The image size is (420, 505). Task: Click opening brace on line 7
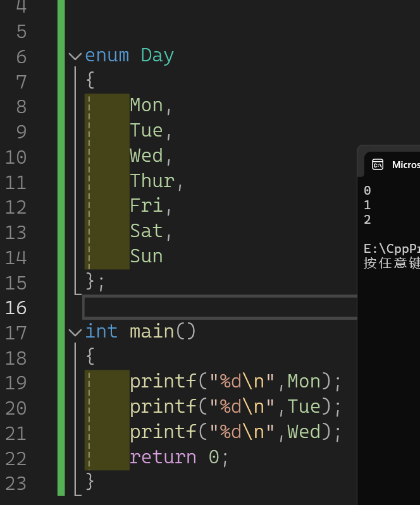[x=90, y=80]
